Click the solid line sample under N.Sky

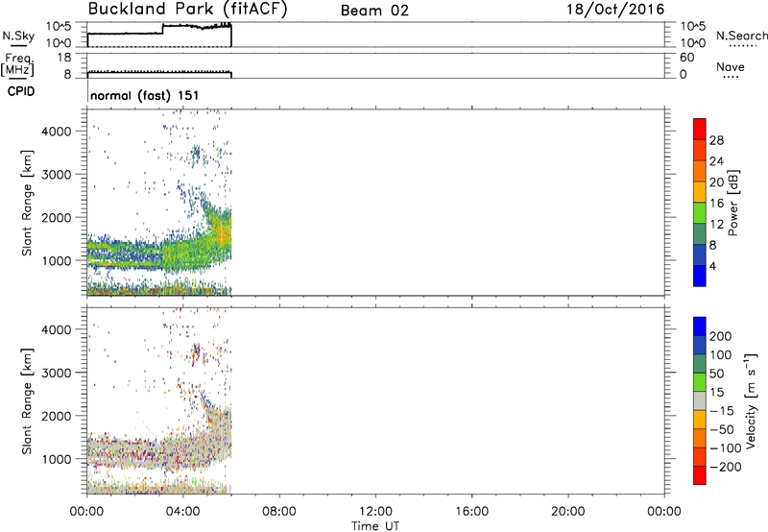pyautogui.click(x=18, y=45)
